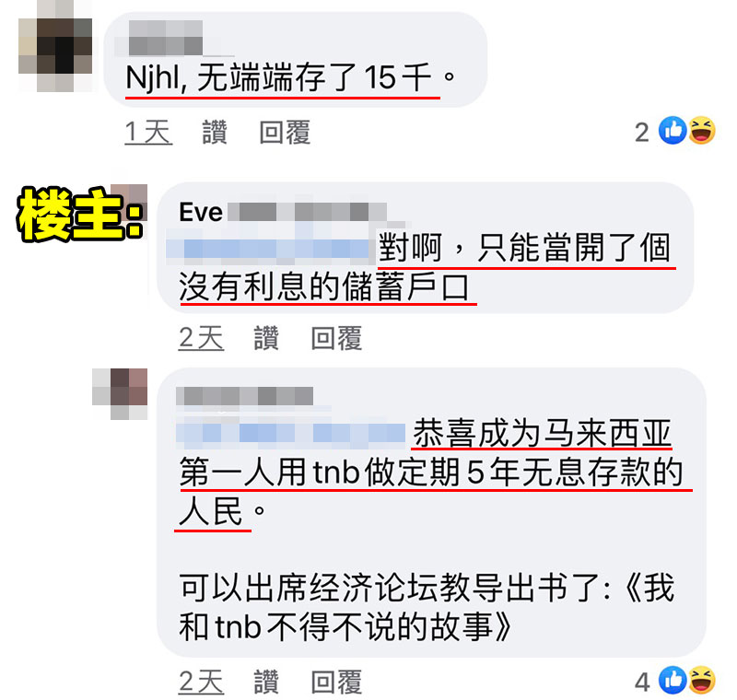The height and width of the screenshot is (700, 737).
Task: Click the 讚 button under the tnb comment
Action: 266,682
